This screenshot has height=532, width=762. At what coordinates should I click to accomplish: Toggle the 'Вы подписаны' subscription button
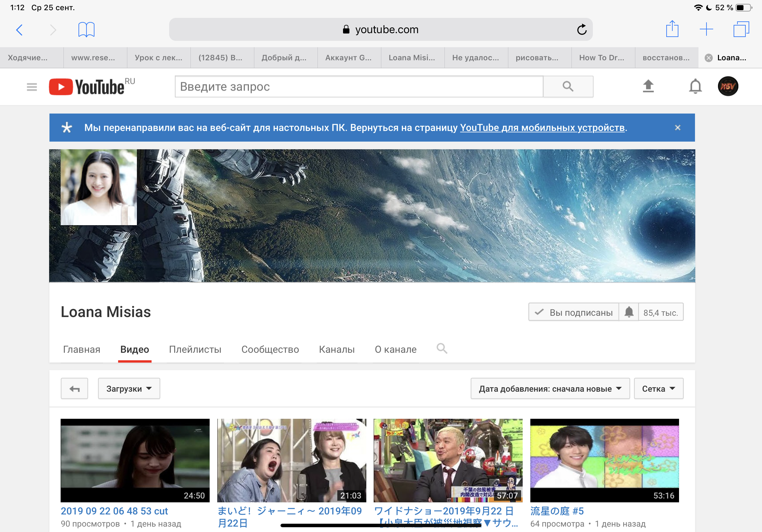tap(573, 312)
